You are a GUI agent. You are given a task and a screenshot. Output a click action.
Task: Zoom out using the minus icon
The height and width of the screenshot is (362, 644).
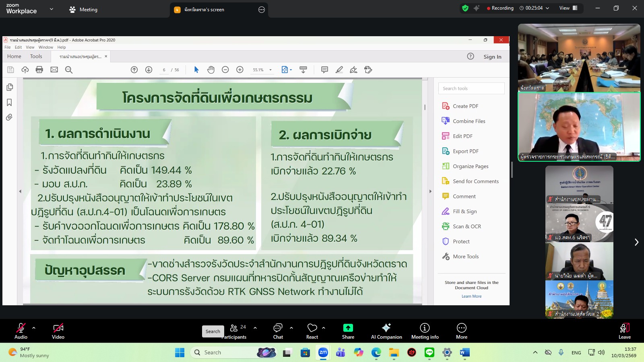coord(225,70)
